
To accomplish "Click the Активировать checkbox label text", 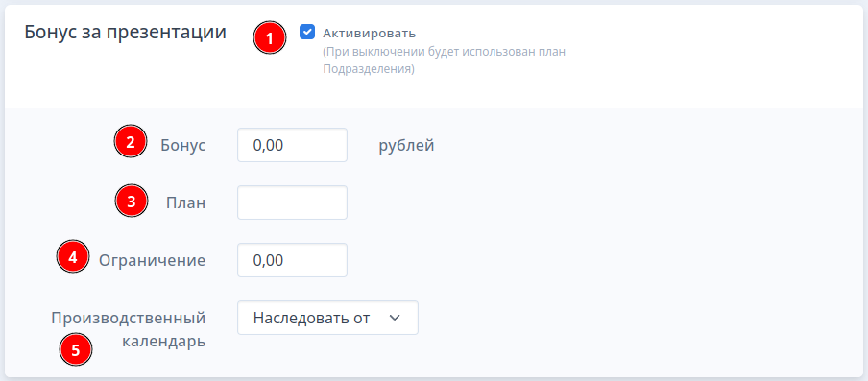I will 369,34.
